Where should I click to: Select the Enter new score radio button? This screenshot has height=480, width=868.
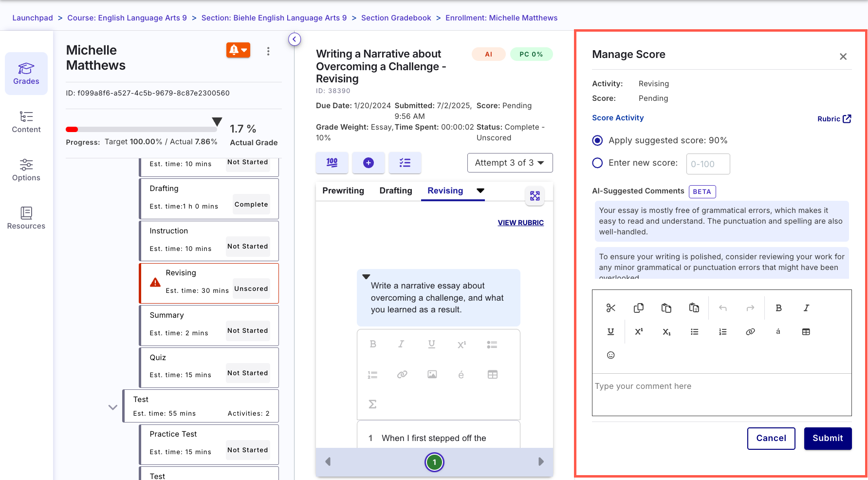597,163
